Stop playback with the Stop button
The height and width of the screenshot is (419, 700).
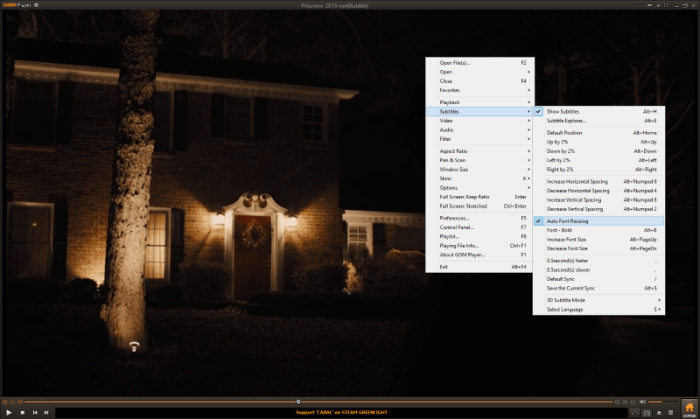22,411
